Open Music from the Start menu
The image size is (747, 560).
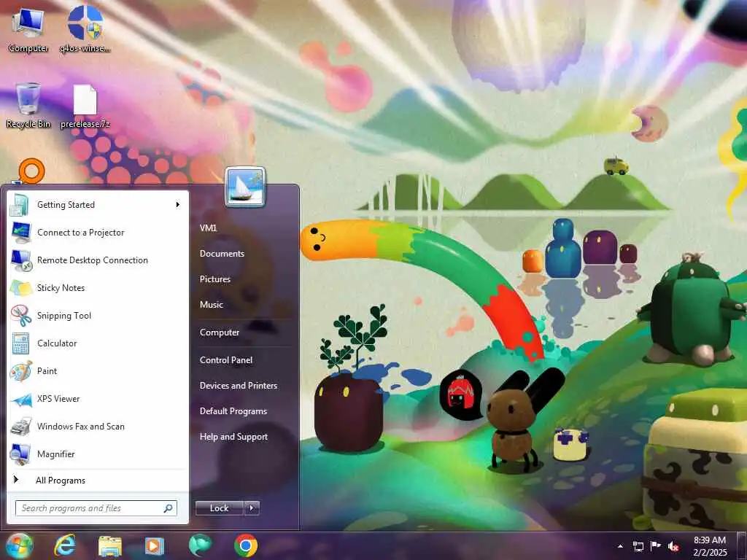(212, 305)
